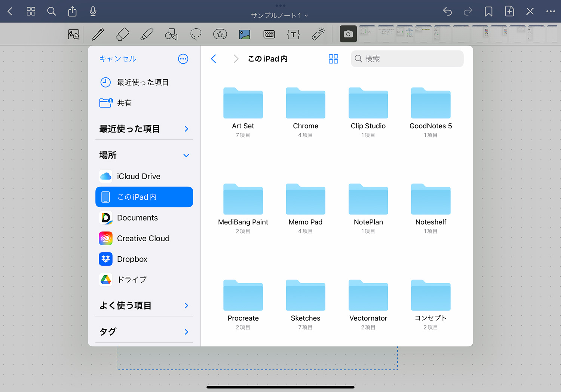
Task: Open the コンセプト folder
Action: click(431, 304)
